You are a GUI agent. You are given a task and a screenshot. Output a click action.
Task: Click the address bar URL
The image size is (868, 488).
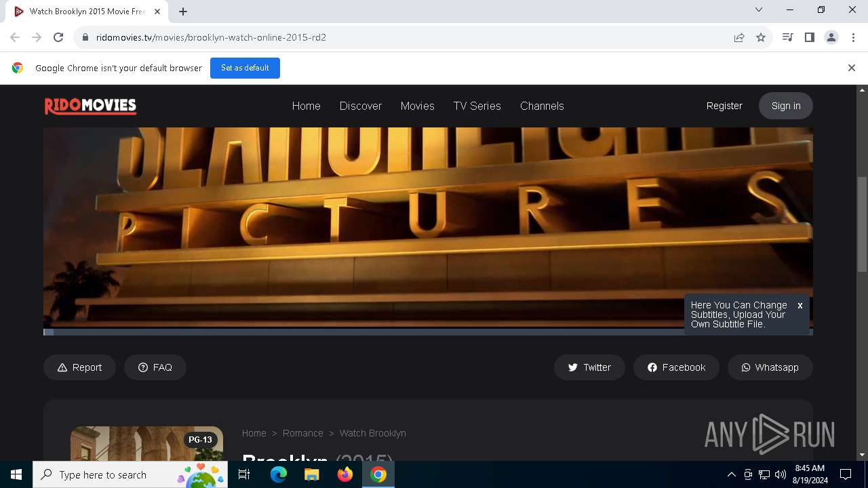click(x=211, y=37)
